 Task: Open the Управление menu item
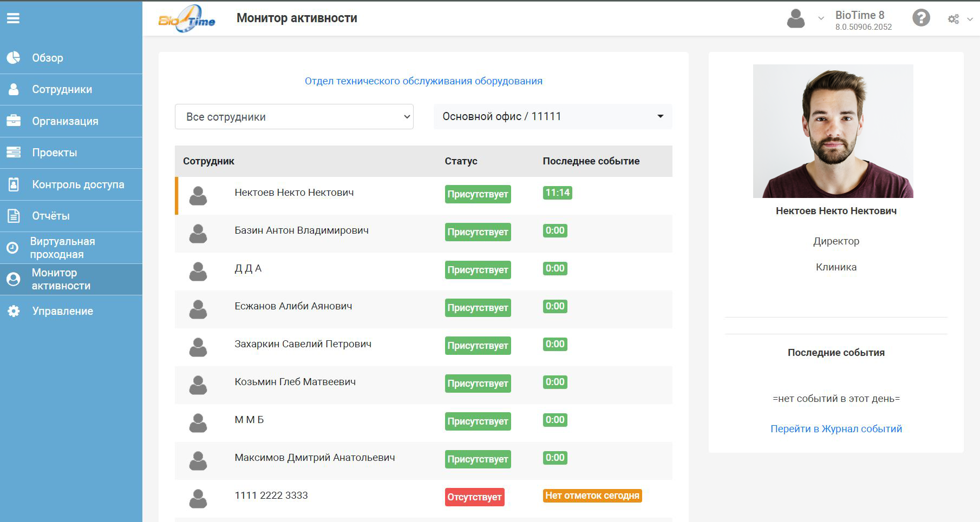click(62, 311)
